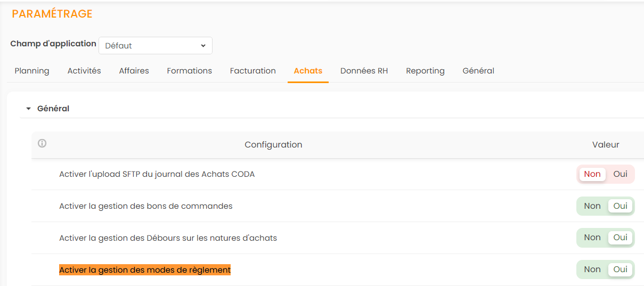Enable SFTP upload of CODA journal with Oui
This screenshot has width=644, height=286.
click(x=620, y=174)
